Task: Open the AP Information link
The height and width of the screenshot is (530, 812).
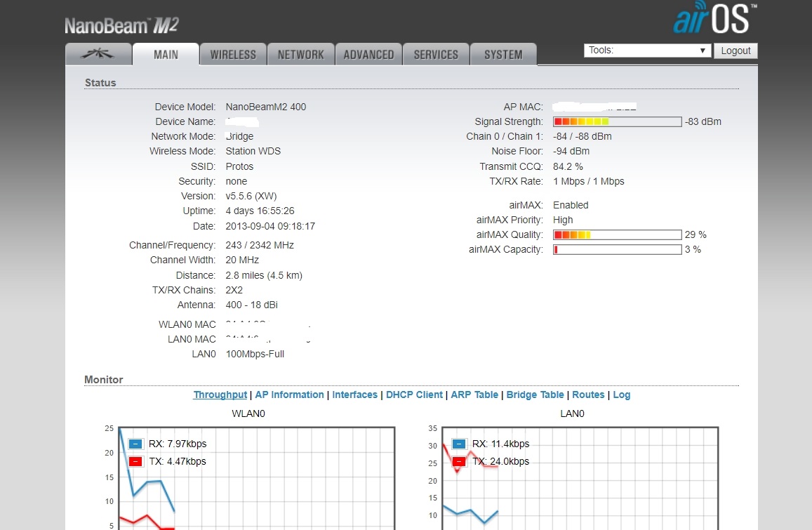Action: click(289, 395)
